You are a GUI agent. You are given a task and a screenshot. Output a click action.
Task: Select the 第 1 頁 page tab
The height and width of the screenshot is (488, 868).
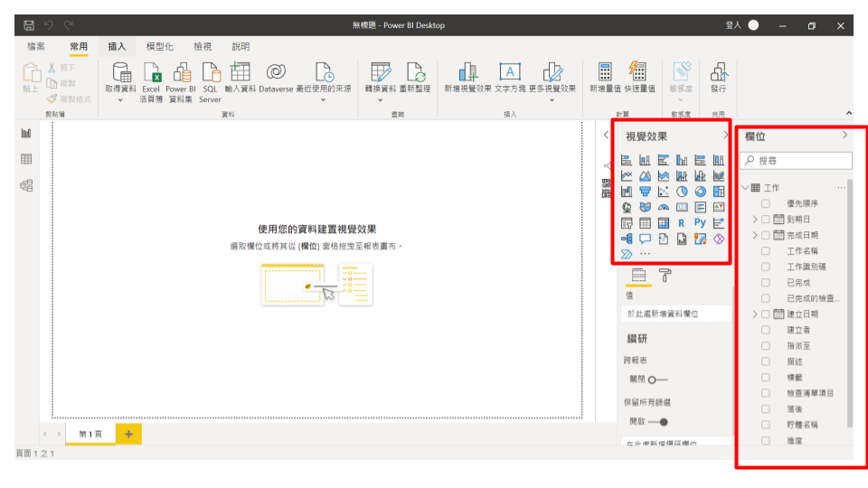pos(90,434)
